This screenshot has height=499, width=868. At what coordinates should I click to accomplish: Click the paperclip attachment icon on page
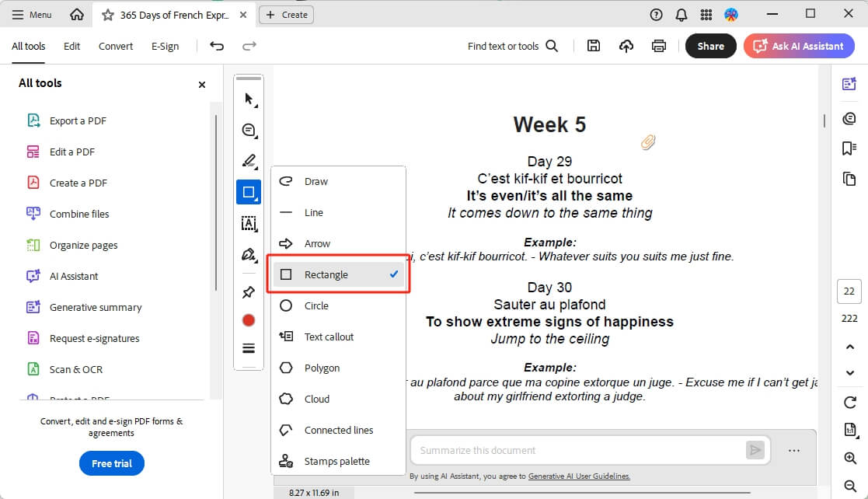(x=647, y=141)
